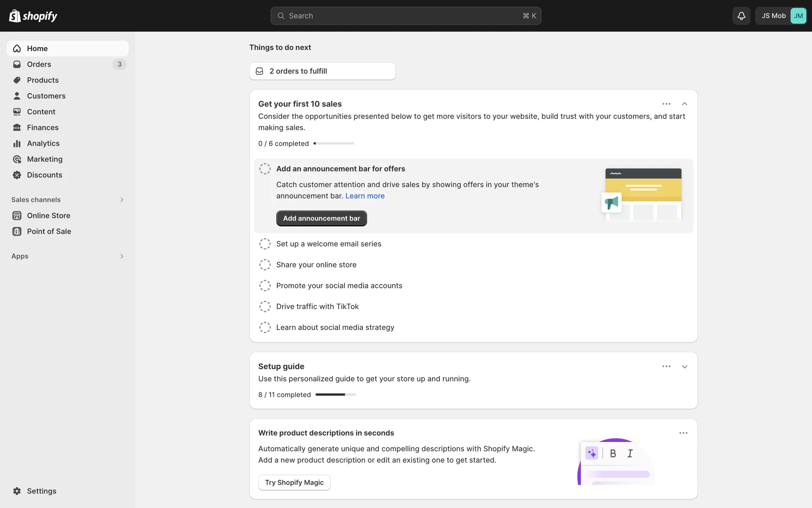
Task: Expand the Sales channels section arrow
Action: pyautogui.click(x=122, y=200)
